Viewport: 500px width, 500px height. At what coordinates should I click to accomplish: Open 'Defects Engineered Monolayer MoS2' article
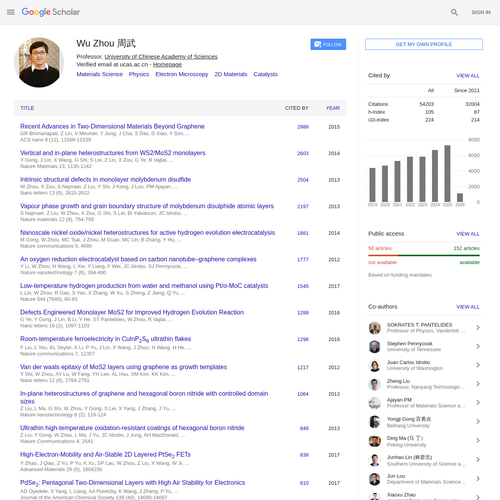click(132, 312)
